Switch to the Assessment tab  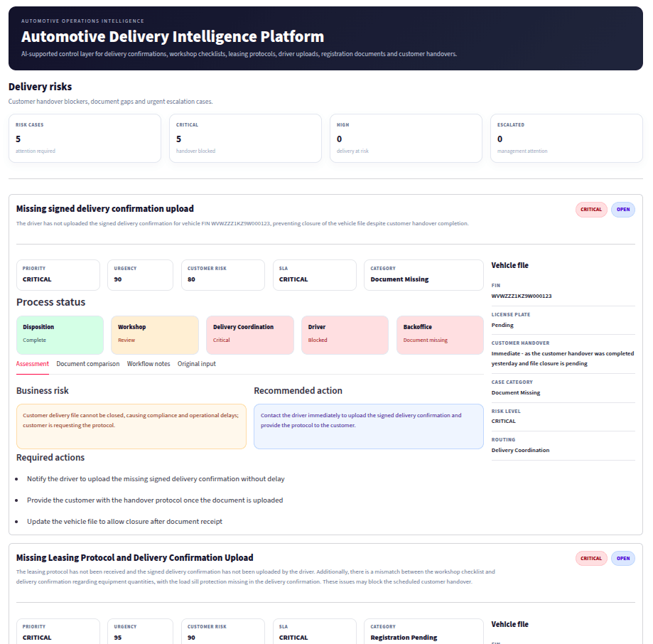33,364
